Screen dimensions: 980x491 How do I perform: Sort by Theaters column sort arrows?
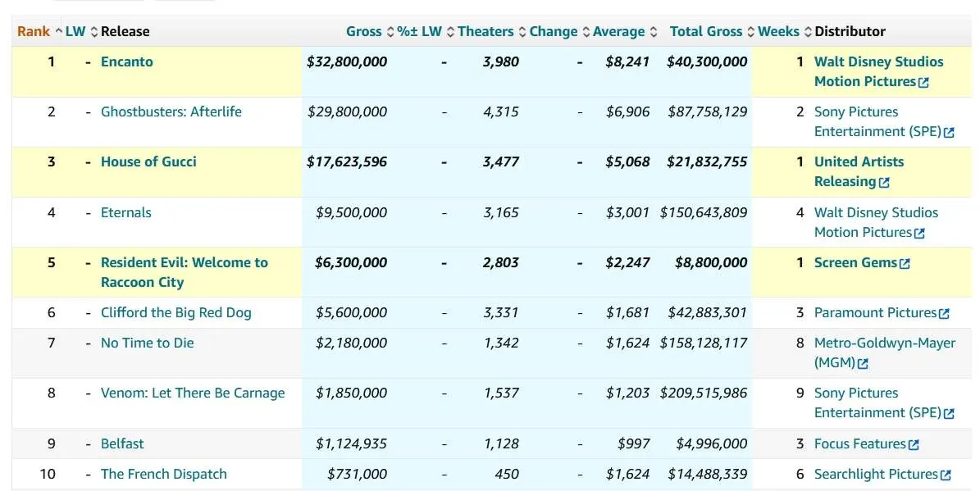pyautogui.click(x=522, y=32)
